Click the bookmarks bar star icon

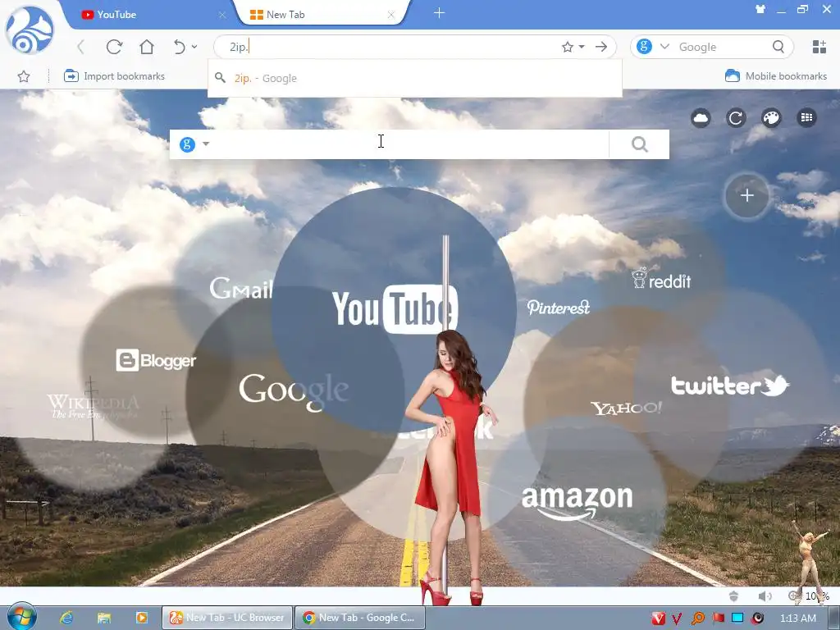pyautogui.click(x=24, y=76)
